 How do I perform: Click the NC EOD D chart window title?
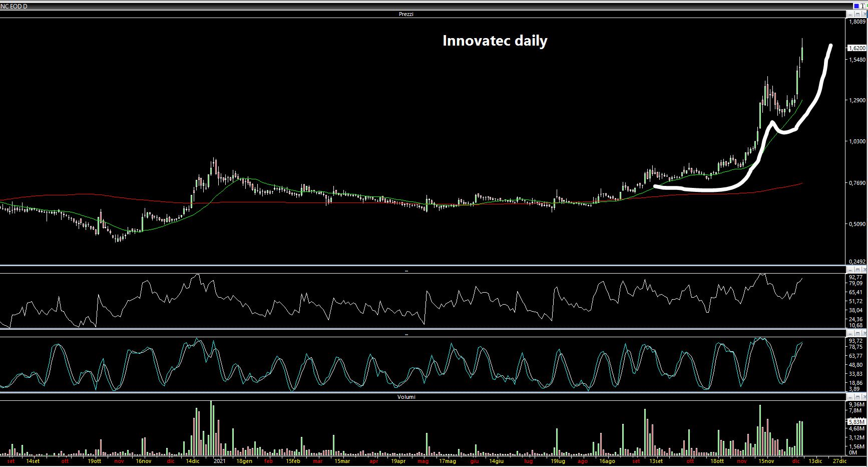(x=14, y=6)
